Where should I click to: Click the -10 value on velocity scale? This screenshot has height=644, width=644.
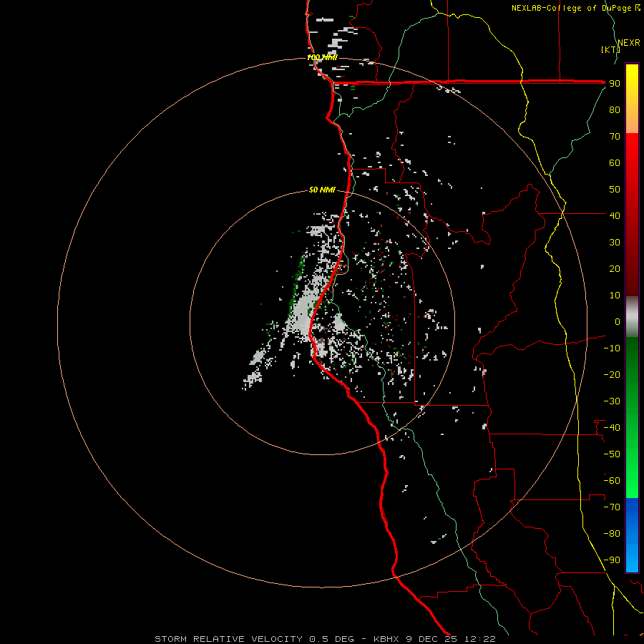[612, 348]
